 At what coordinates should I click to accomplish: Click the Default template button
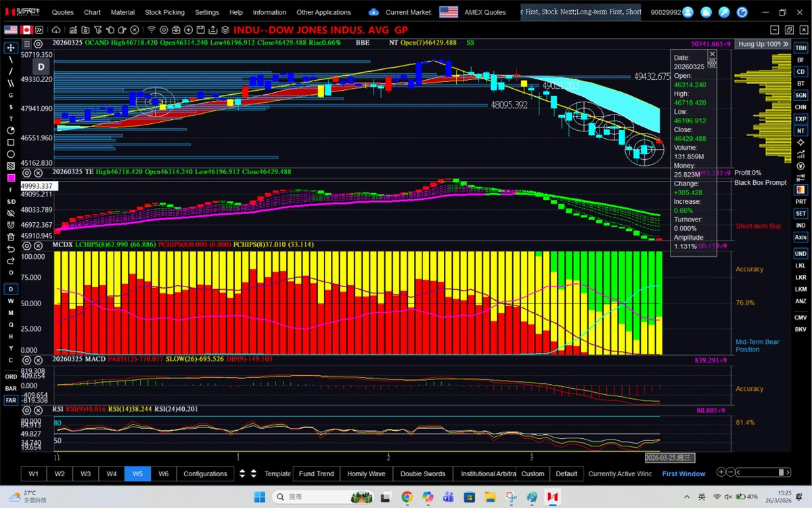pos(566,473)
